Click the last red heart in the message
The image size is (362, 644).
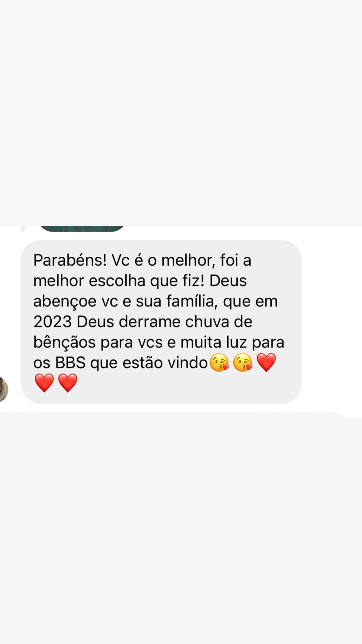68,383
